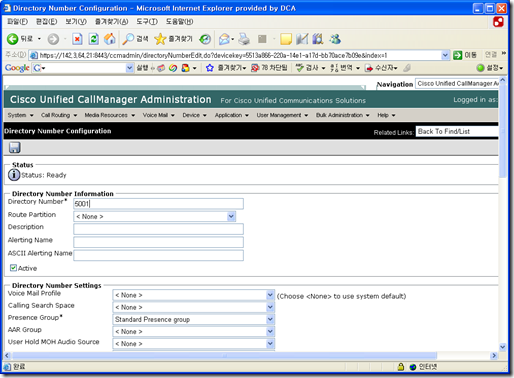This screenshot has height=378, width=514.
Task: Click the ASCII Alerting Name field
Action: [158, 255]
